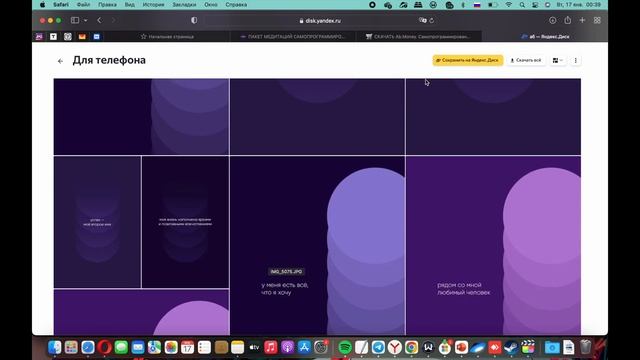The image size is (640, 360).
Task: Click Сохранить на Яндекс Диск button
Action: pyautogui.click(x=468, y=60)
